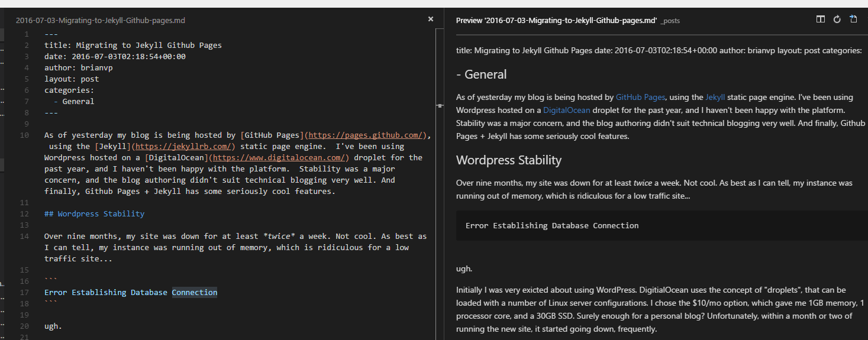Click line number 14 in editor gutter
Viewport: 868px width, 340px height.
click(24, 236)
